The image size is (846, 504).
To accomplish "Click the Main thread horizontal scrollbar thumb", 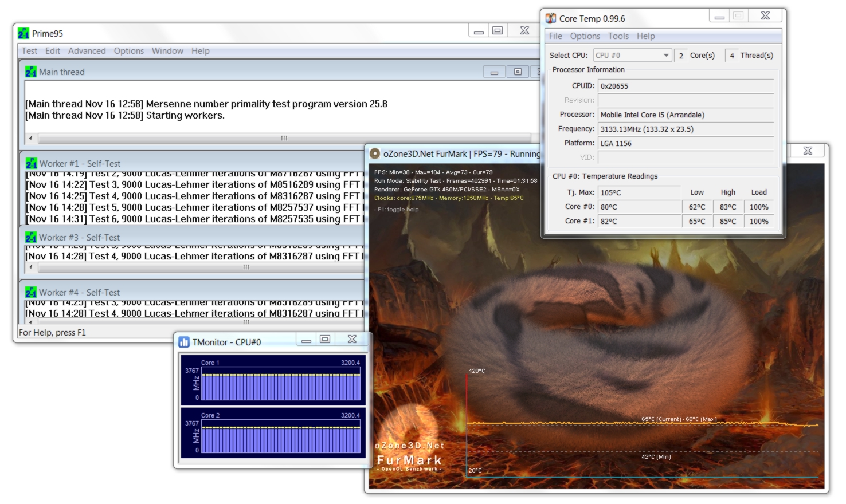I will (x=284, y=138).
